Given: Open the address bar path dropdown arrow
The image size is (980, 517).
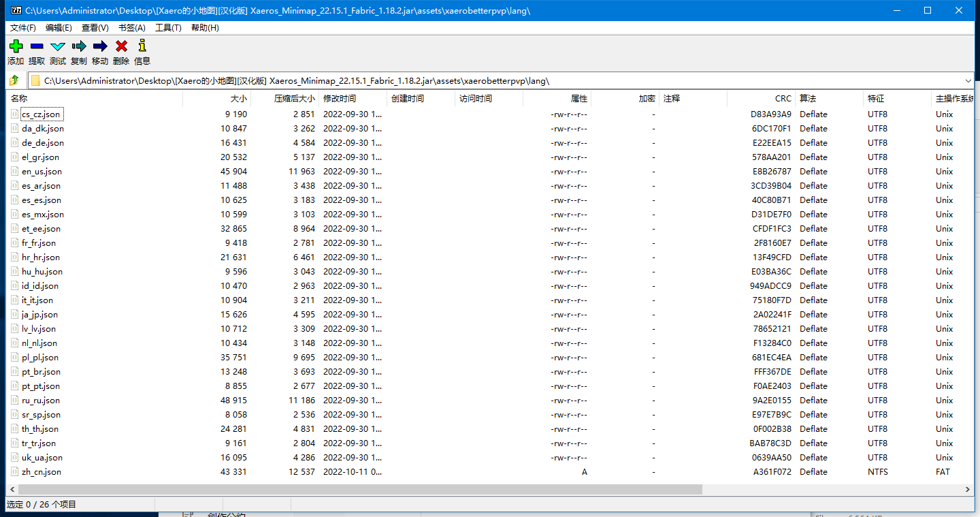Looking at the screenshot, I should click(x=968, y=80).
